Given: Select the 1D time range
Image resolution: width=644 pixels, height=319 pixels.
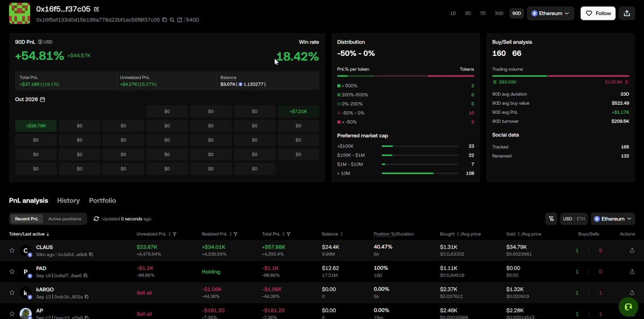Looking at the screenshot, I should click(x=453, y=13).
